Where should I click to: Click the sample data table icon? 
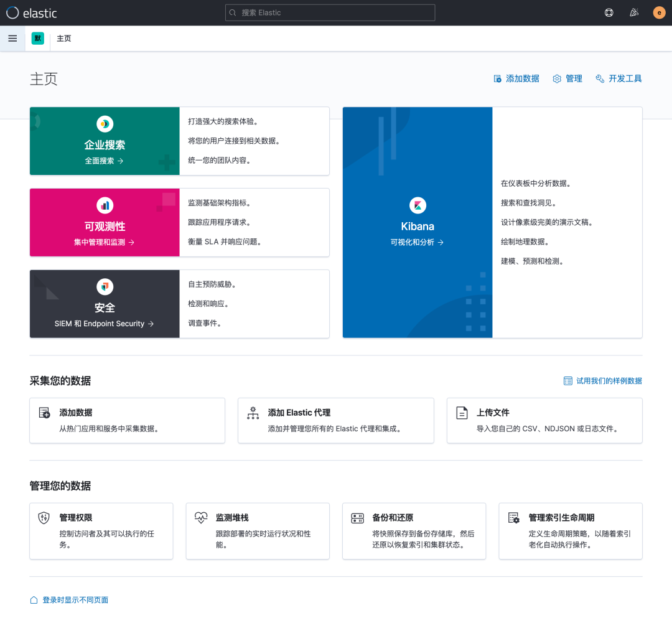[568, 381]
